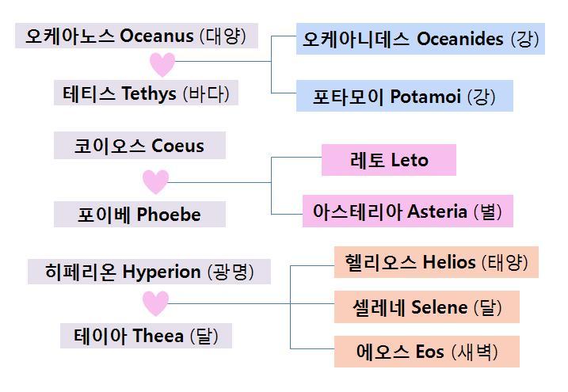Select the 포이베 Phoebe box

[x=139, y=215]
